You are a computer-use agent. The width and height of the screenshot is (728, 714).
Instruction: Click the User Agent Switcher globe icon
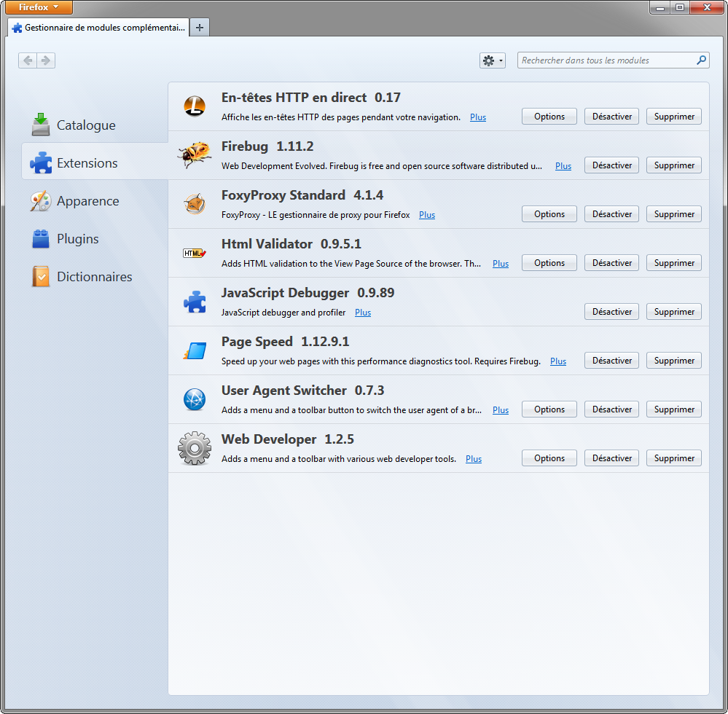pos(195,399)
